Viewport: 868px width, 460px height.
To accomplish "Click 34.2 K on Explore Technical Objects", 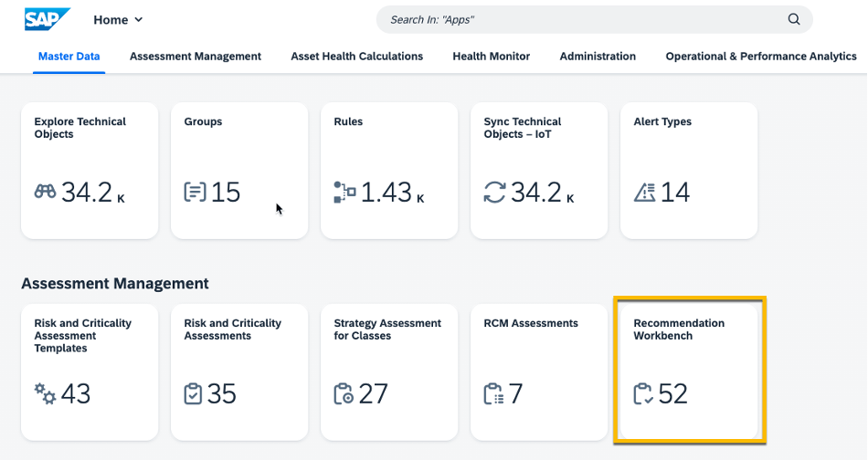I will (x=93, y=193).
